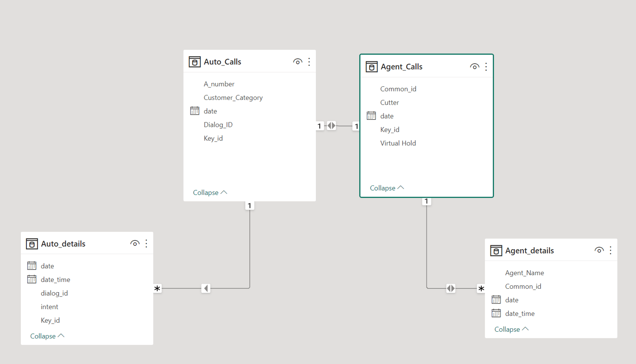Hide the Auto_details table using eye icon
636x364 pixels.
pos(135,244)
